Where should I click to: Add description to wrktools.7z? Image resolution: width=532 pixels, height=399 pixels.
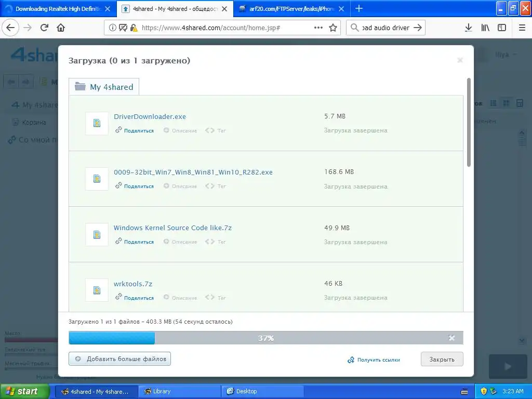tap(180, 298)
